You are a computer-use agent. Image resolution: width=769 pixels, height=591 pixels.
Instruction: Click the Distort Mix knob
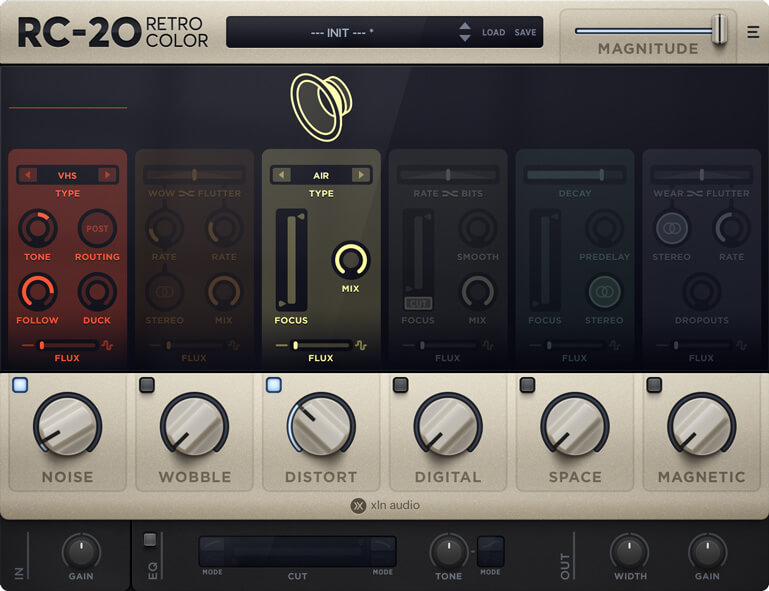(350, 260)
